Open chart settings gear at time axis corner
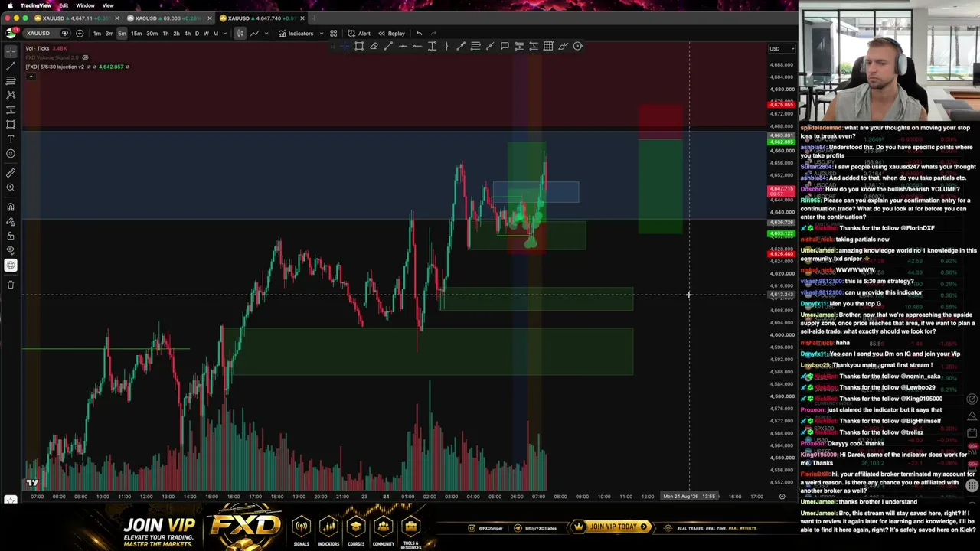This screenshot has height=551, width=980. [782, 497]
